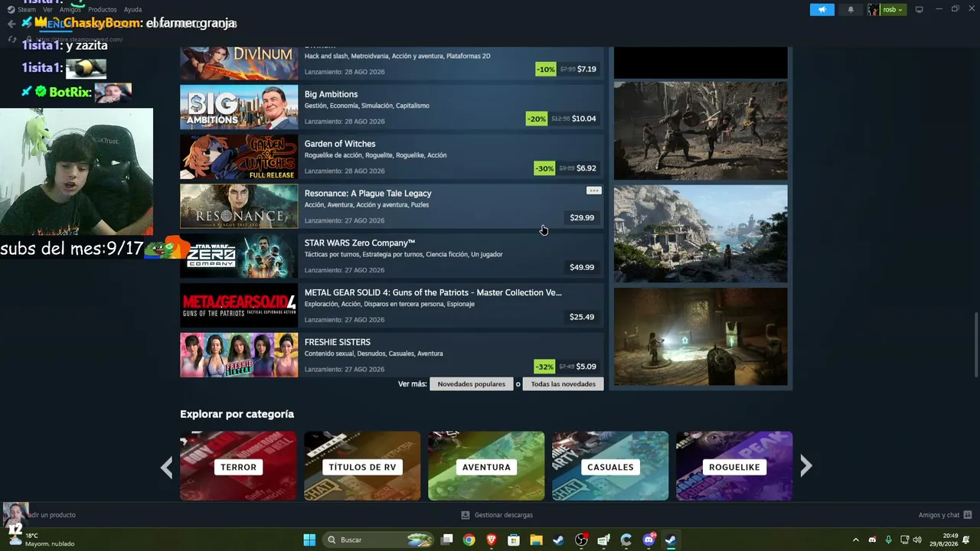Image resolution: width=980 pixels, height=551 pixels.
Task: Click the $10.04 Big Ambitions price
Action: coord(584,119)
